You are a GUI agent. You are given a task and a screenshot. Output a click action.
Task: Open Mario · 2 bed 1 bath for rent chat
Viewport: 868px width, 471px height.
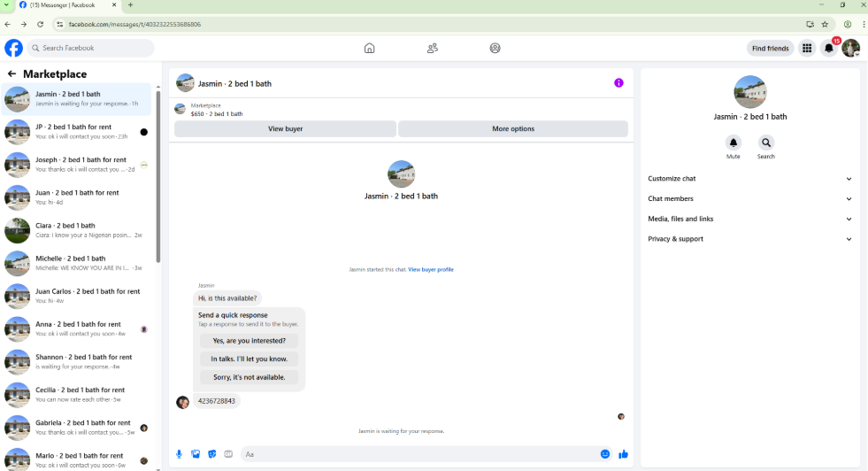click(76, 459)
